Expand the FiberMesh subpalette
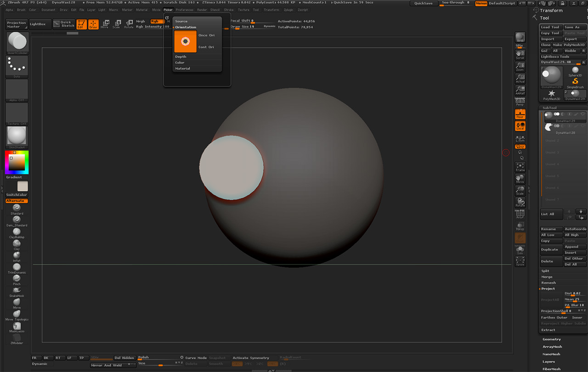This screenshot has height=372, width=588. (x=551, y=369)
